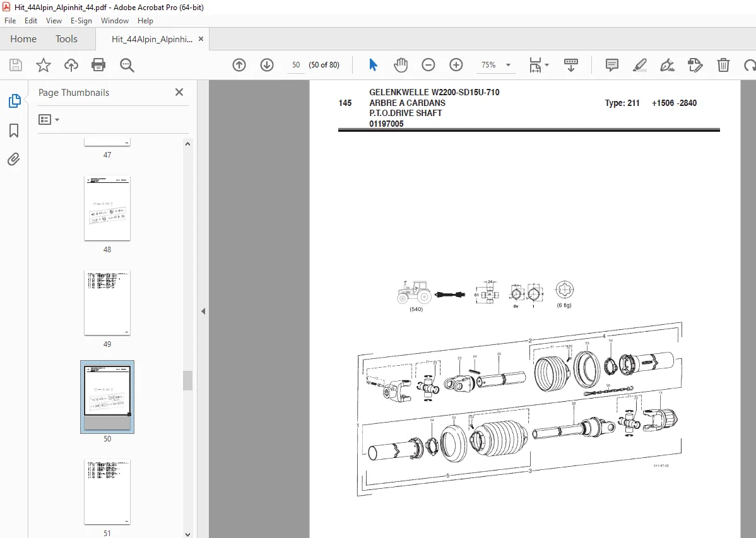The image size is (756, 538).
Task: Select page 50 thumbnail
Action: 107,397
